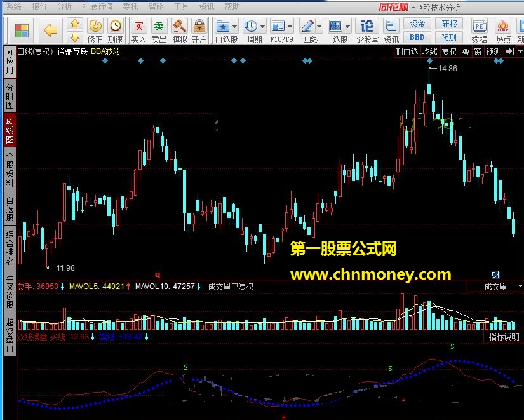Screen dimensions: 524x420
Task: Toggle the 均线 moving average display
Action: [430, 51]
